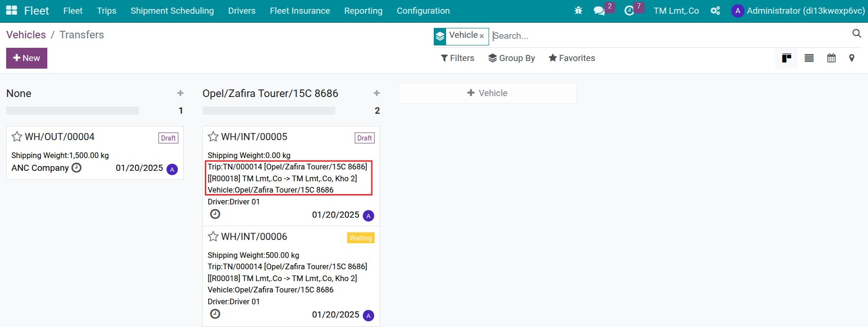Expand the Group By dropdown
The image size is (868, 327).
[x=511, y=58]
